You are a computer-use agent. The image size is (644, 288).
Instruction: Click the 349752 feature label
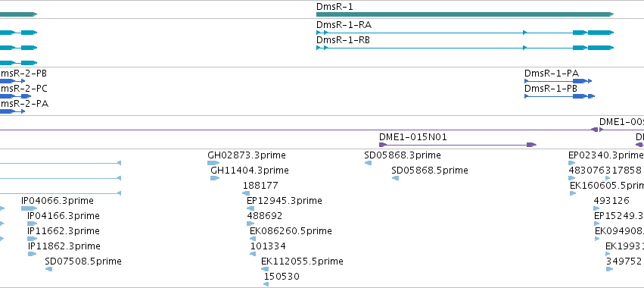pos(624,261)
